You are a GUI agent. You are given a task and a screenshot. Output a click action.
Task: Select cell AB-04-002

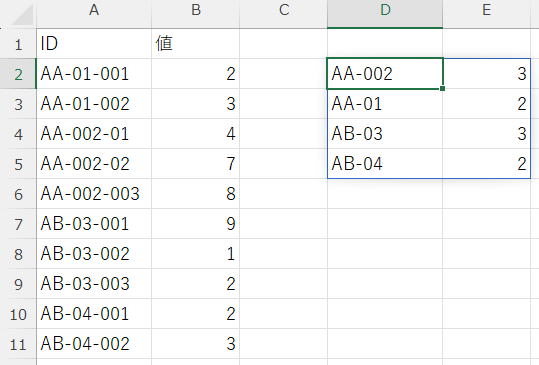(94, 343)
